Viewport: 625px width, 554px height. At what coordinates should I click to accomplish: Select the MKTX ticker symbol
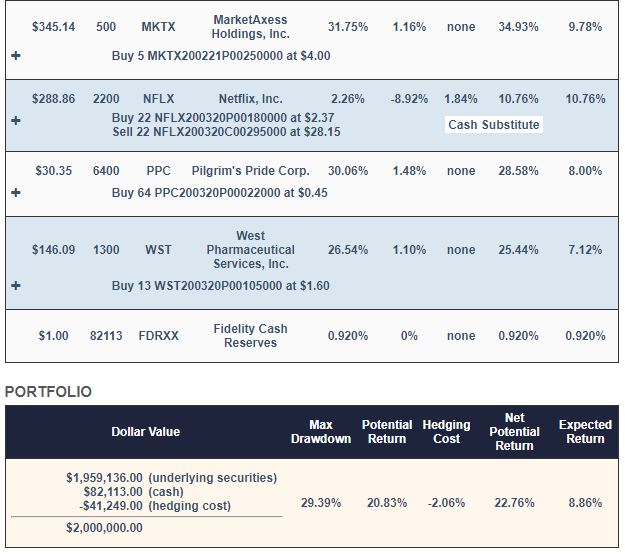158,27
